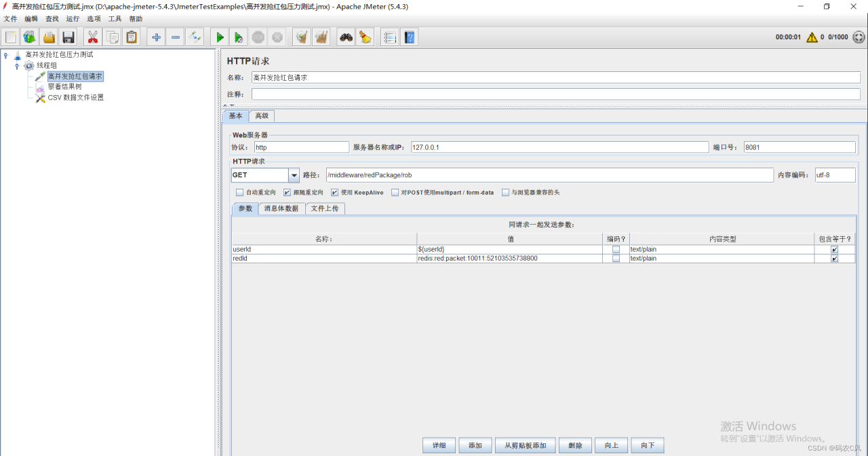Image resolution: width=868 pixels, height=456 pixels.
Task: Switch to the 基本 tab
Action: click(235, 116)
